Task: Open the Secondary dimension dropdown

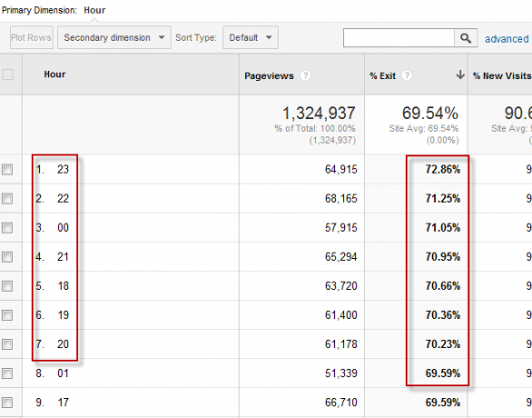Action: 114,37
